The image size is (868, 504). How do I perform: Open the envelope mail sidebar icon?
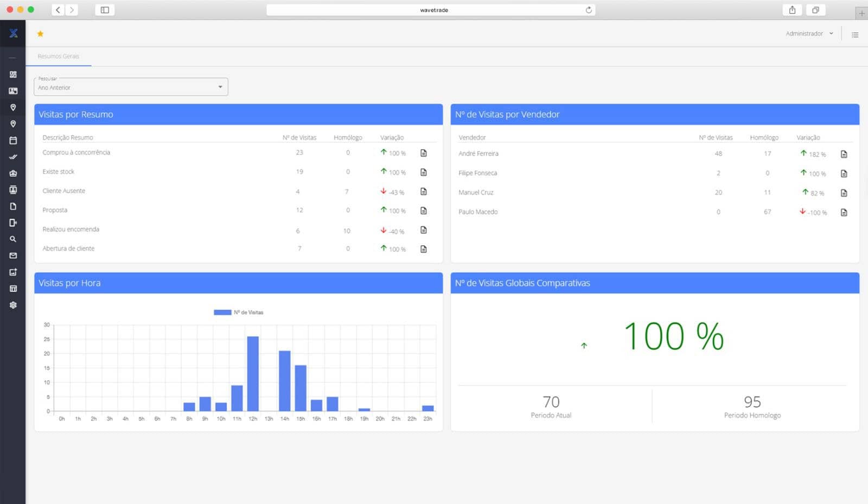click(x=13, y=256)
